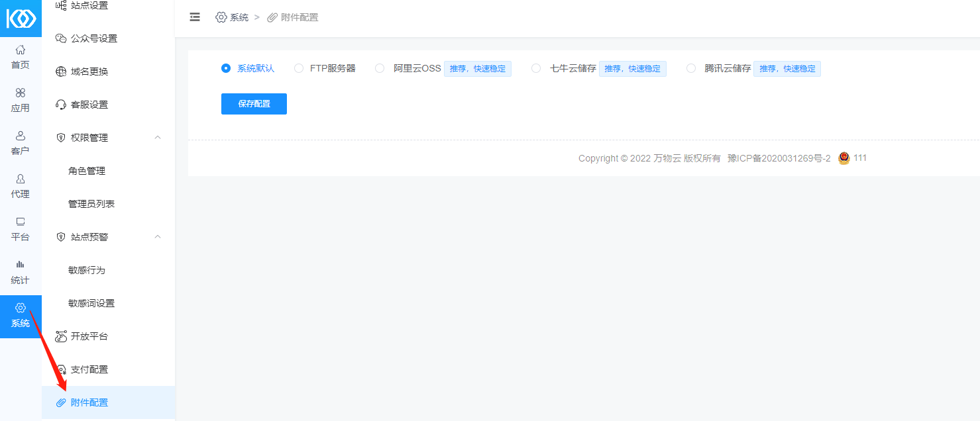Collapse the 权限管理 submenu chevron
This screenshot has height=421, width=980.
[158, 137]
